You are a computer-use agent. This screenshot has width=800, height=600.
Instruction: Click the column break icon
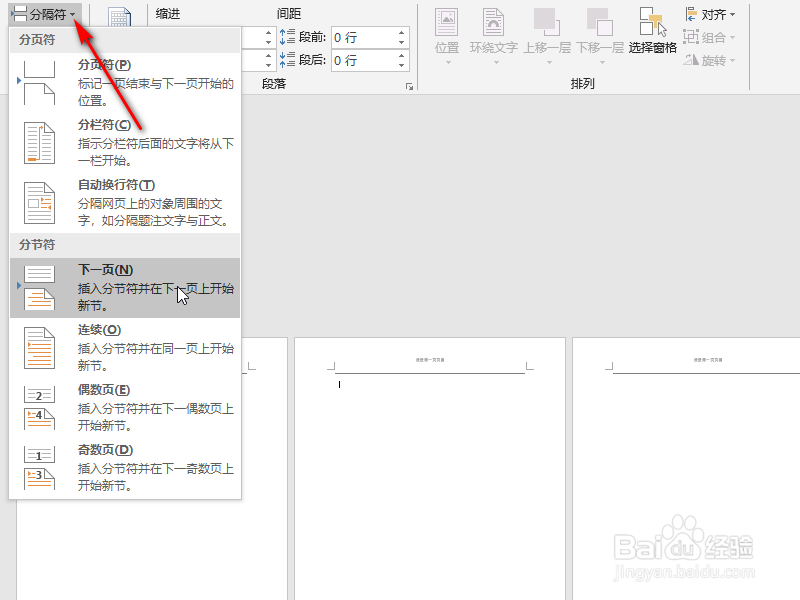(39, 143)
